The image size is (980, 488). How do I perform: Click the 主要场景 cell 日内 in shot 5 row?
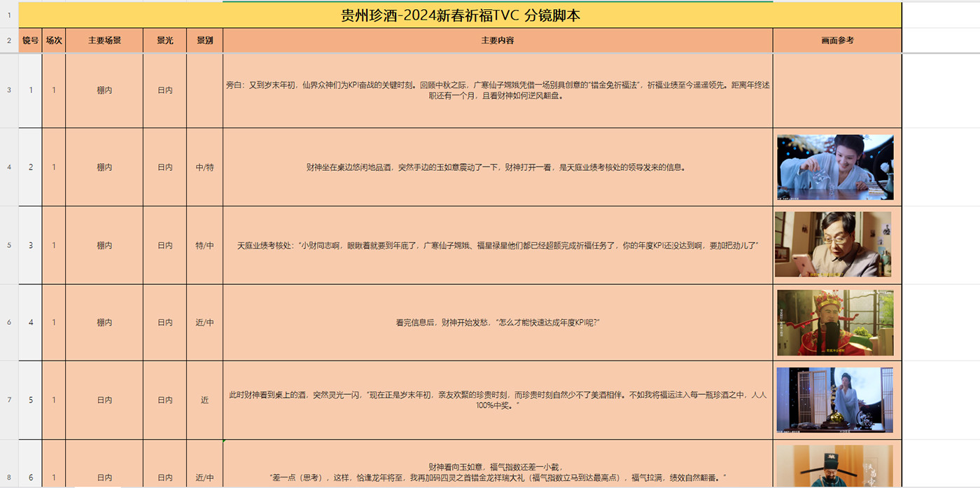104,400
